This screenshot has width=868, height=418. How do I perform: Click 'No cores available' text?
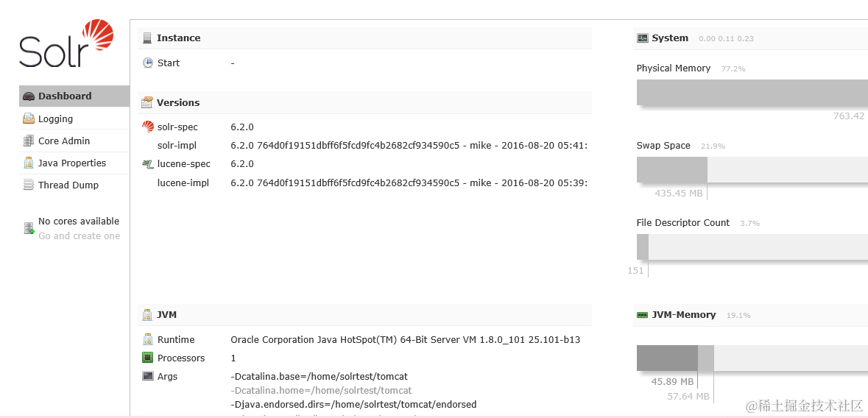(x=79, y=221)
